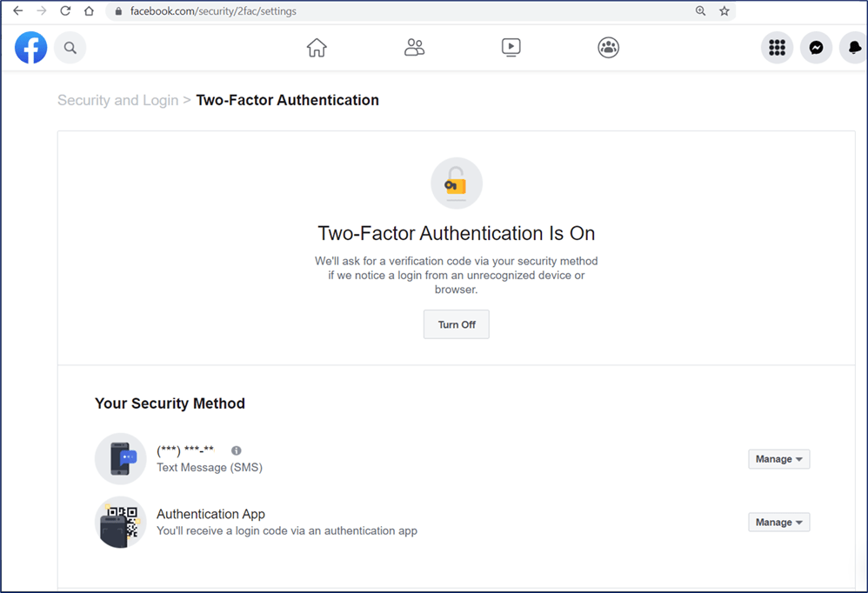
Task: Click the browser back arrow
Action: [x=17, y=11]
